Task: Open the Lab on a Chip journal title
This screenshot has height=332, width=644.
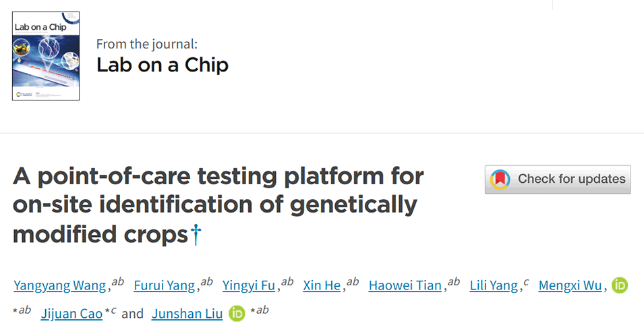Action: [163, 65]
